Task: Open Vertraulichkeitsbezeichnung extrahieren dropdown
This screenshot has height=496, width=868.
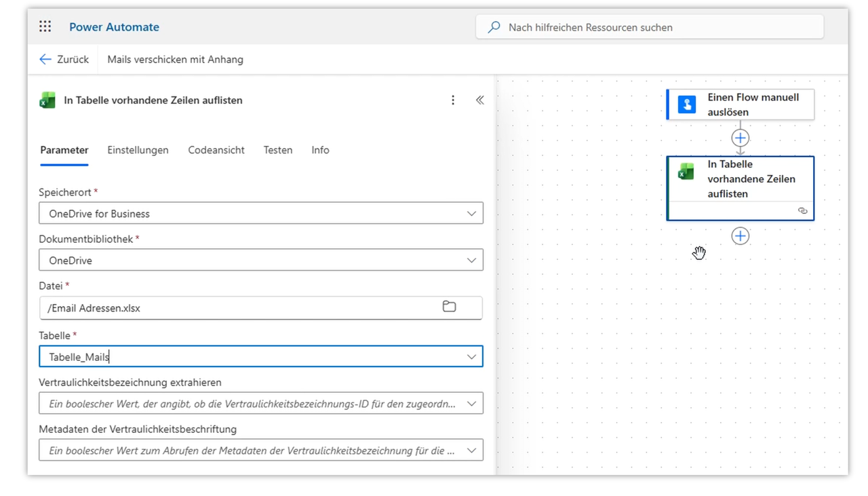Action: 471,404
